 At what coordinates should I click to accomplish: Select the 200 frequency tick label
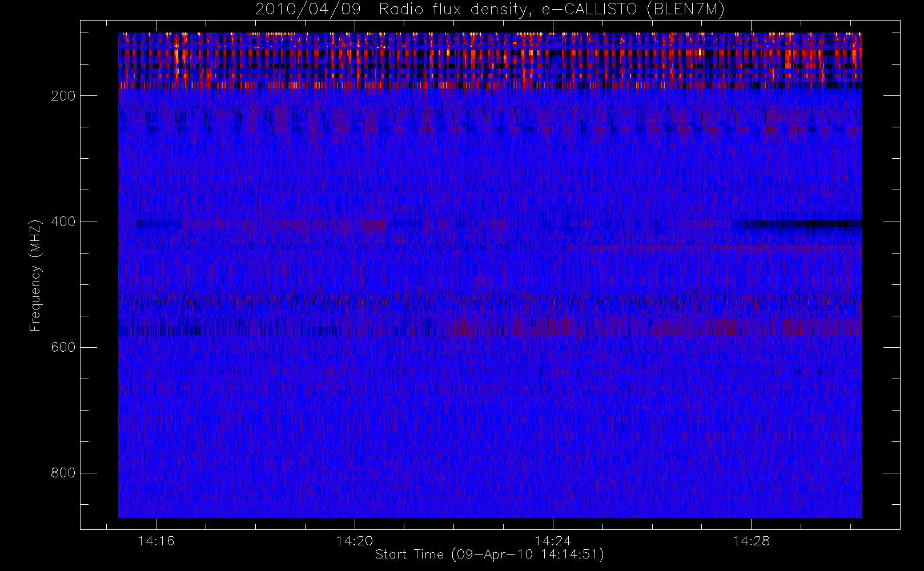63,96
